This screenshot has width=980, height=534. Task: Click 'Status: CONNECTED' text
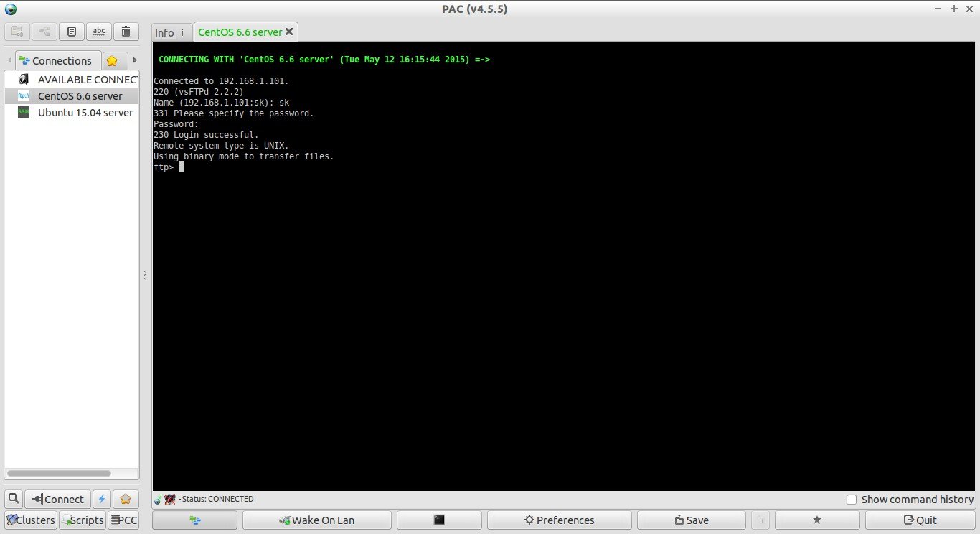pos(218,499)
